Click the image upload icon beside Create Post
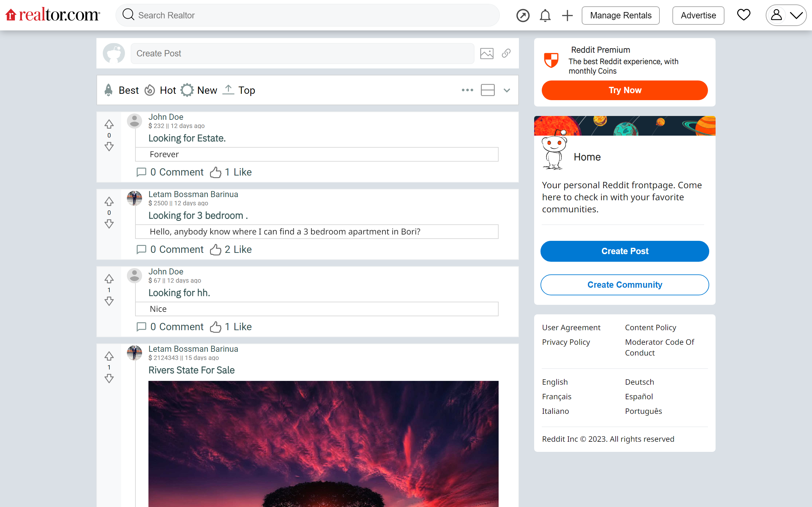 (487, 54)
